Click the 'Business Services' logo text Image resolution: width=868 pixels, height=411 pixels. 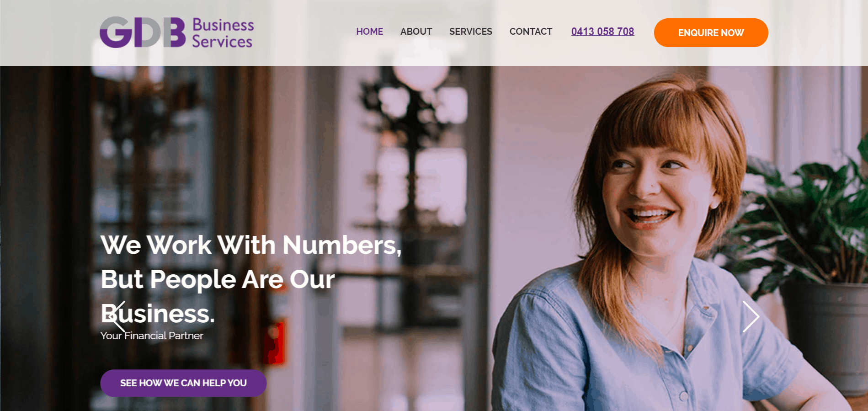click(223, 33)
